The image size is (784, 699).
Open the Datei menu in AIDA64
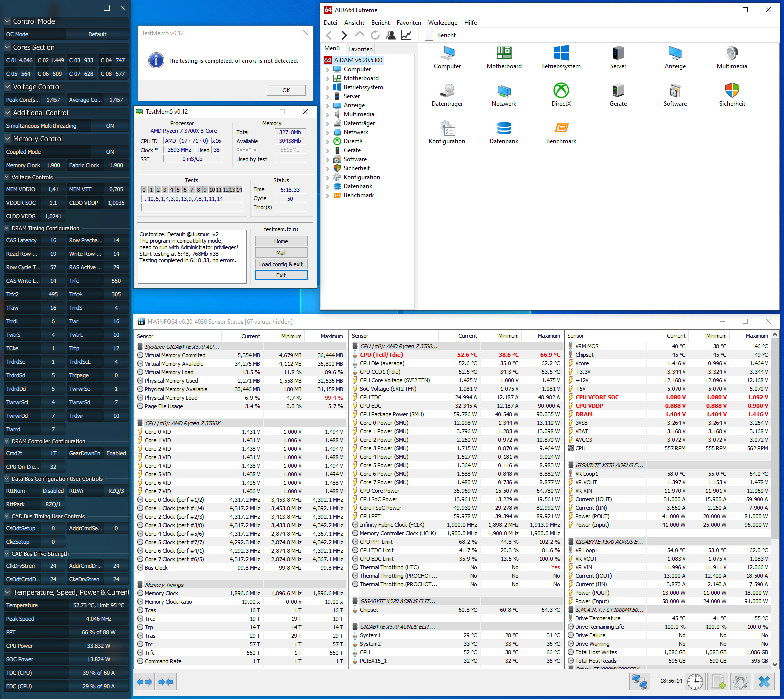tap(330, 23)
